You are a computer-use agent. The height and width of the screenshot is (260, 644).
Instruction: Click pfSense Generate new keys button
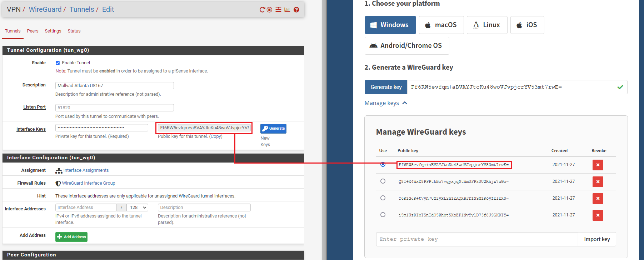pos(273,129)
